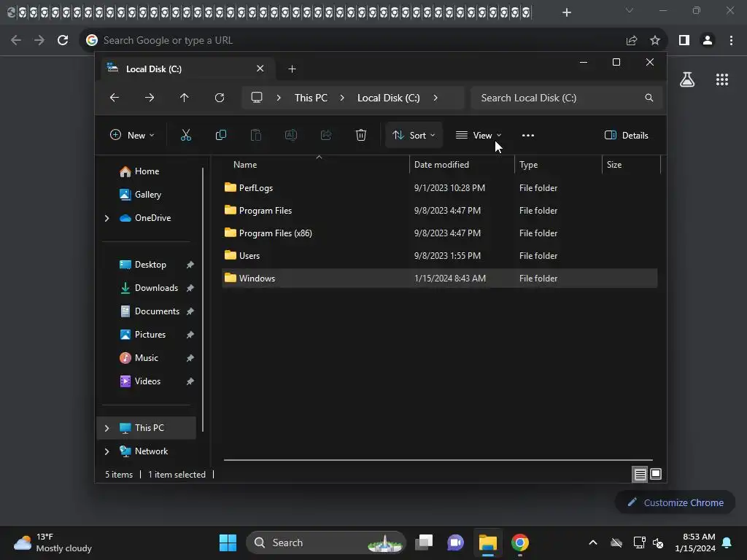Toggle Chrome side panel

pos(684,41)
